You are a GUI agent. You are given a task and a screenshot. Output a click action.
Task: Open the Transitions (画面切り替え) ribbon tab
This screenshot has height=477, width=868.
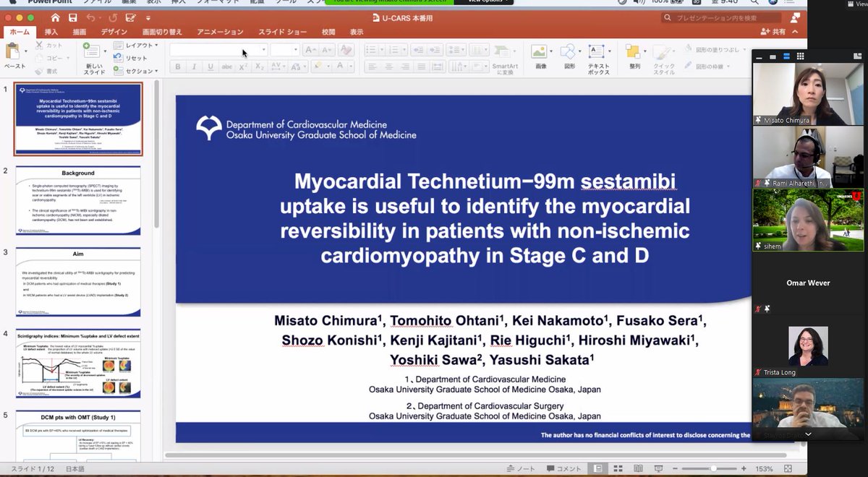click(163, 32)
